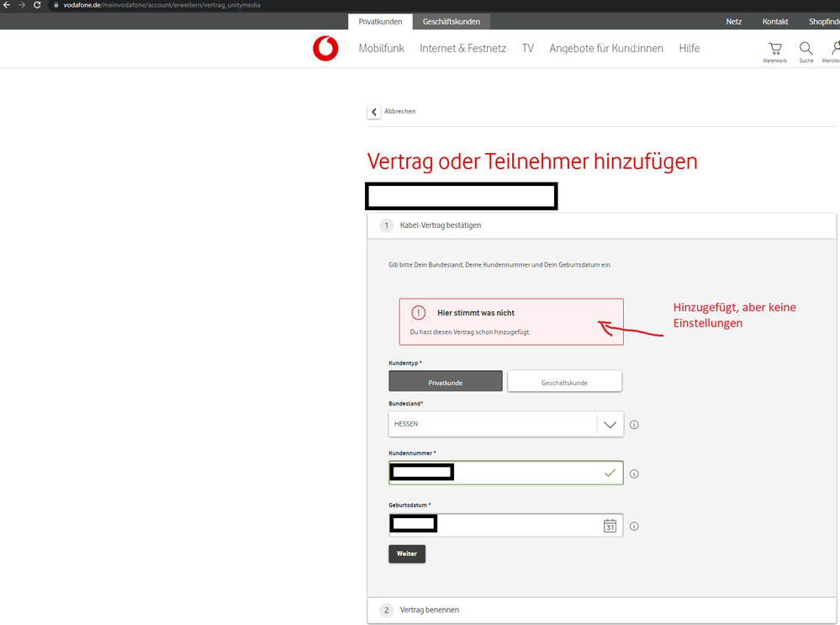
Task: Click the Weiter button
Action: 407,553
